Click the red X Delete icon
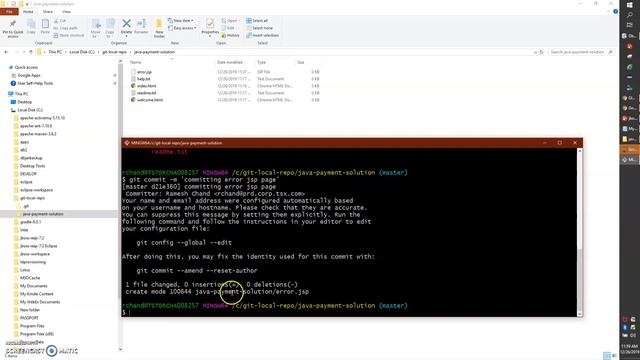This screenshot has height=360, width=640. click(127, 24)
